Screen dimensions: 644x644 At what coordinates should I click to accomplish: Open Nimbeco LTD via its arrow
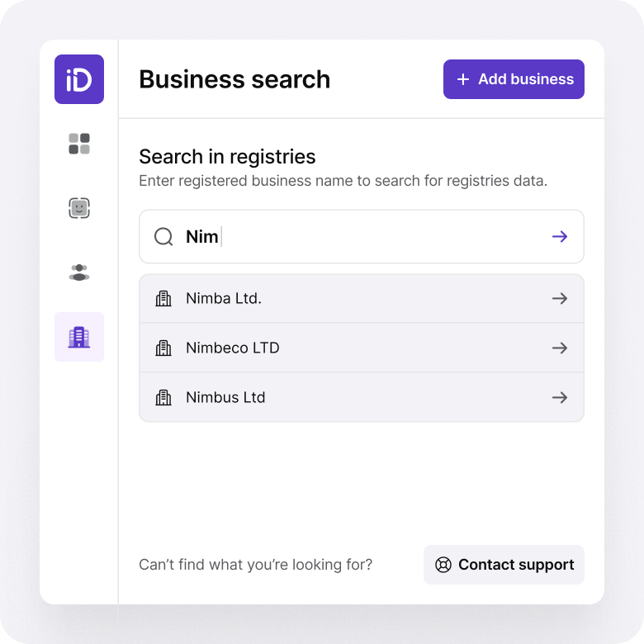click(560, 348)
